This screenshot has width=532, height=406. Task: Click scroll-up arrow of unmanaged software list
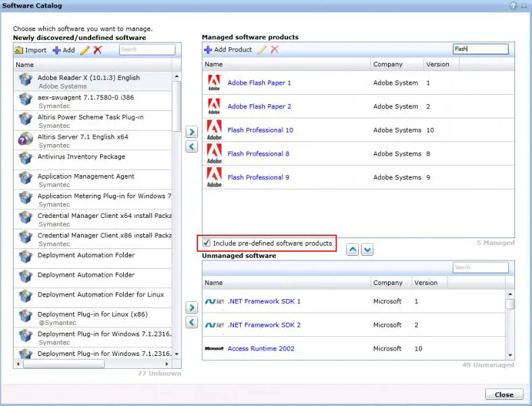(x=510, y=294)
